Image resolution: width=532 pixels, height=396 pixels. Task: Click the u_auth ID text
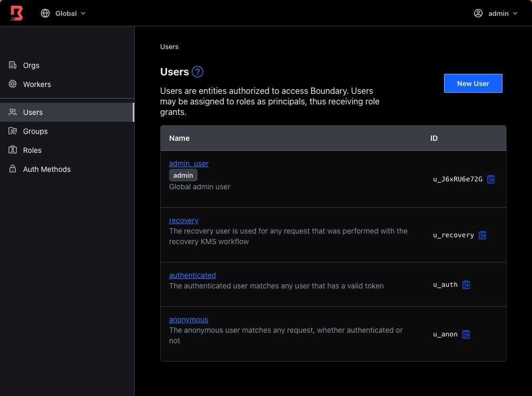[445, 285]
